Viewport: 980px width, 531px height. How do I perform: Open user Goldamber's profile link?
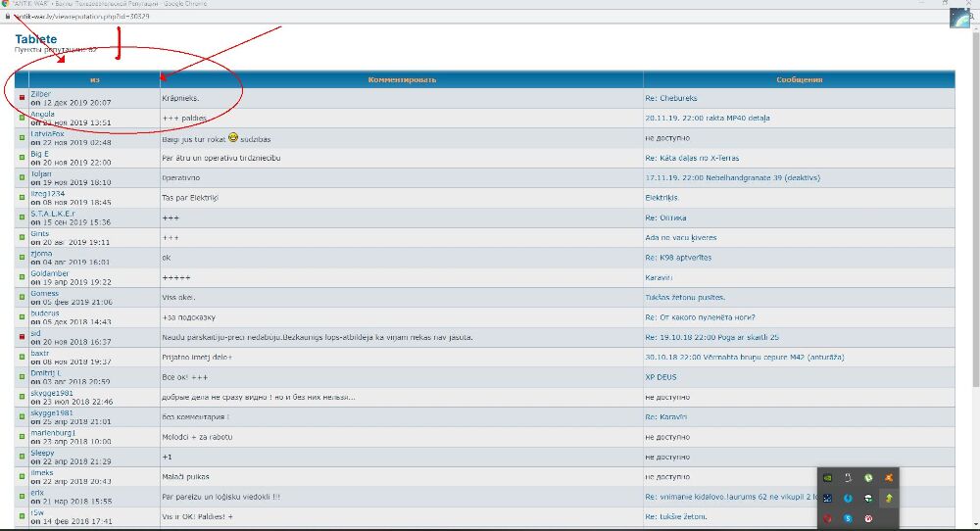point(49,273)
